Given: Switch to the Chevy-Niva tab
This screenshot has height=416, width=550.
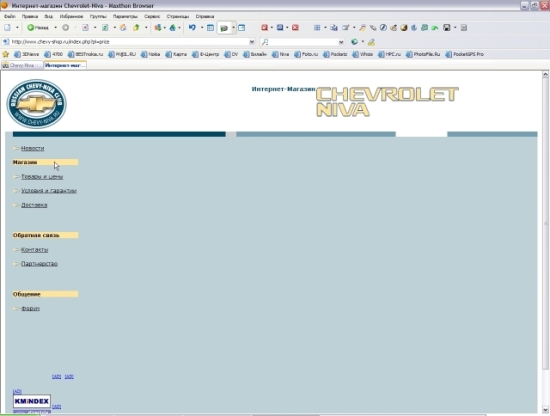Looking at the screenshot, I should 22,65.
